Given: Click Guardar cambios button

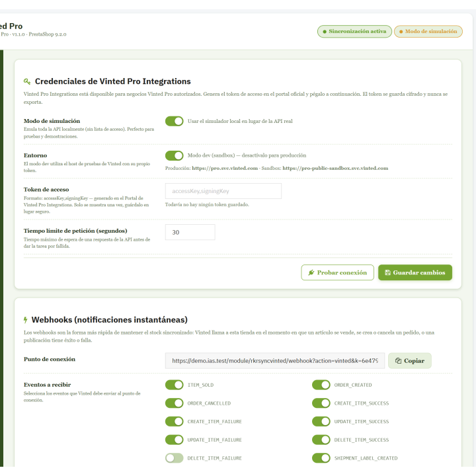Looking at the screenshot, I should (x=415, y=272).
